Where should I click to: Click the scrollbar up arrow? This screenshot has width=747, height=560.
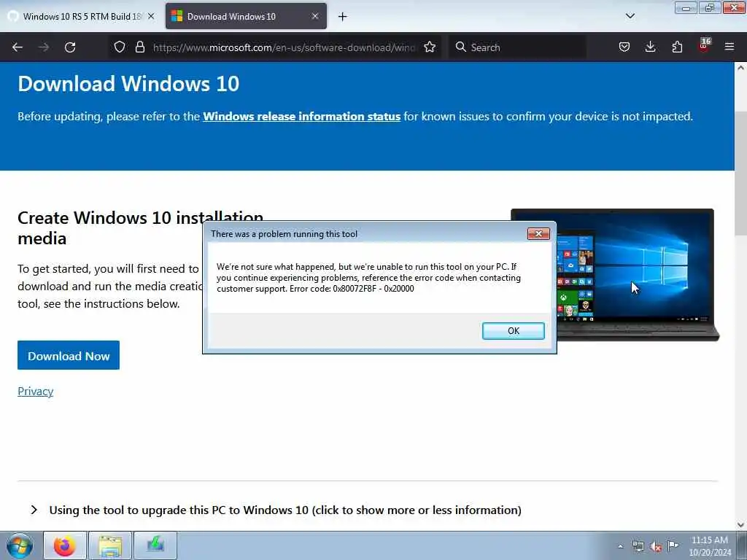coord(741,68)
